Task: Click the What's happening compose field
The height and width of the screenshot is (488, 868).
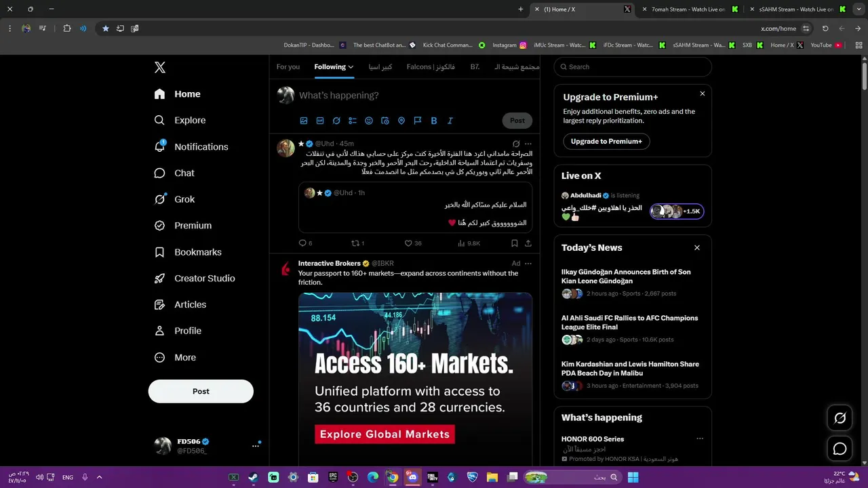Action: [x=415, y=96]
